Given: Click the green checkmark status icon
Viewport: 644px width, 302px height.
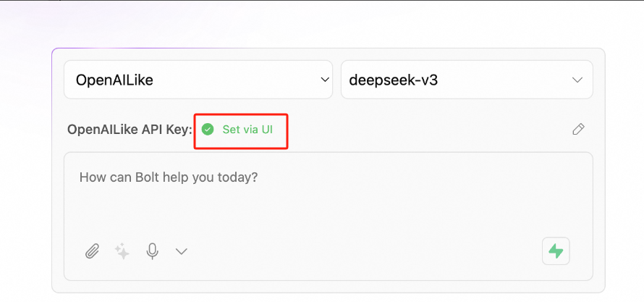Looking at the screenshot, I should coord(208,130).
